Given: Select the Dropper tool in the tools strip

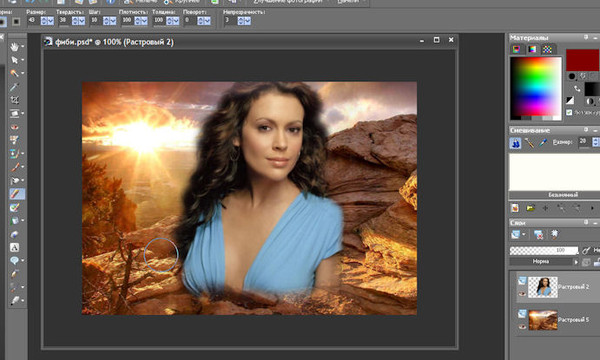Looking at the screenshot, I should (x=14, y=87).
